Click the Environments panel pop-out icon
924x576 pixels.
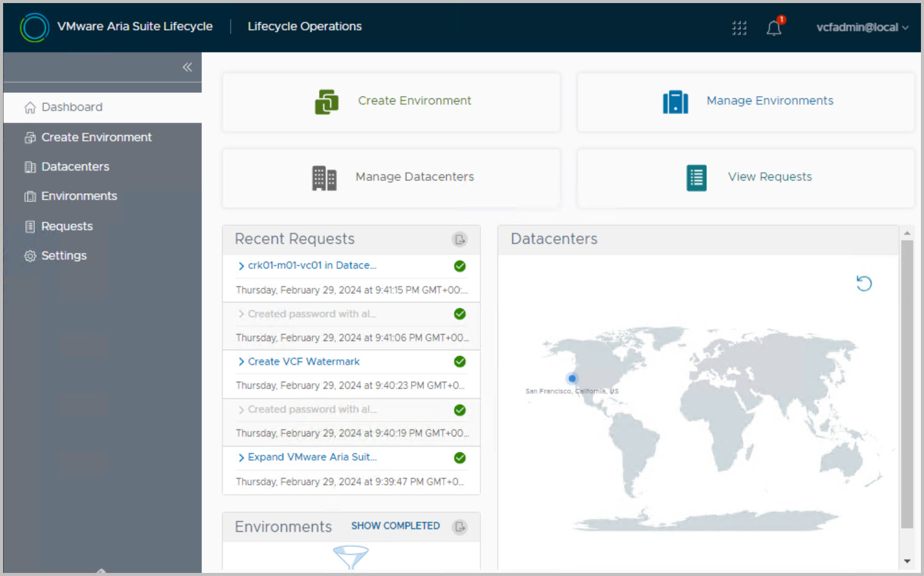pyautogui.click(x=460, y=526)
